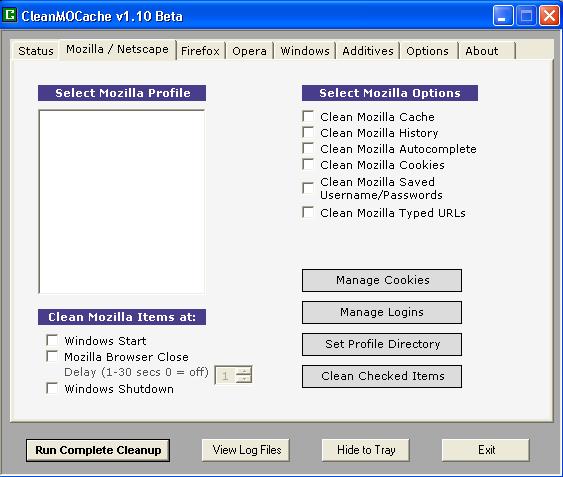Click Set Profile Directory button
The width and height of the screenshot is (563, 477).
[382, 344]
